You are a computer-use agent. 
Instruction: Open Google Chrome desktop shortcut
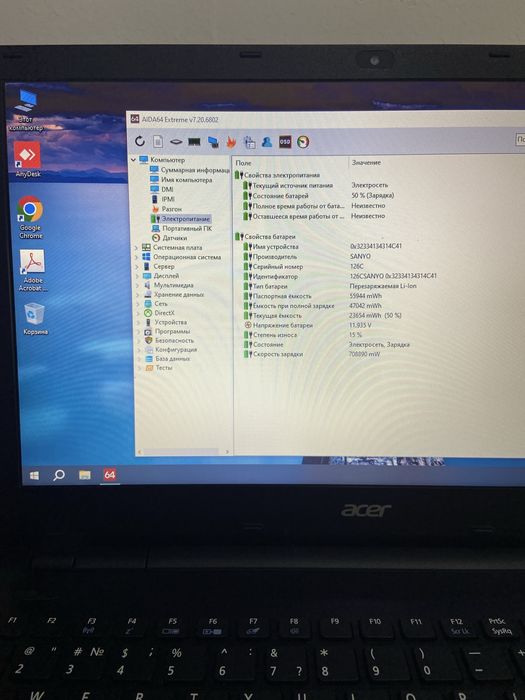(30, 217)
